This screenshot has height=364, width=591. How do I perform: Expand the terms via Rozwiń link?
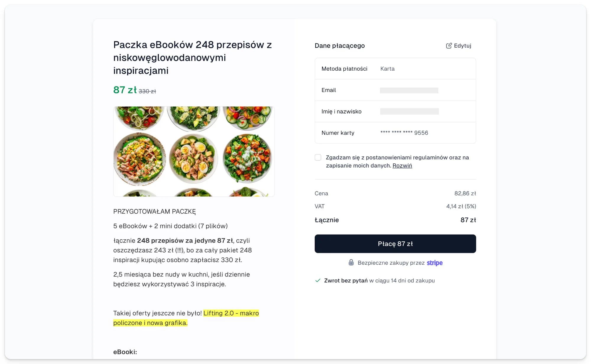tap(402, 165)
